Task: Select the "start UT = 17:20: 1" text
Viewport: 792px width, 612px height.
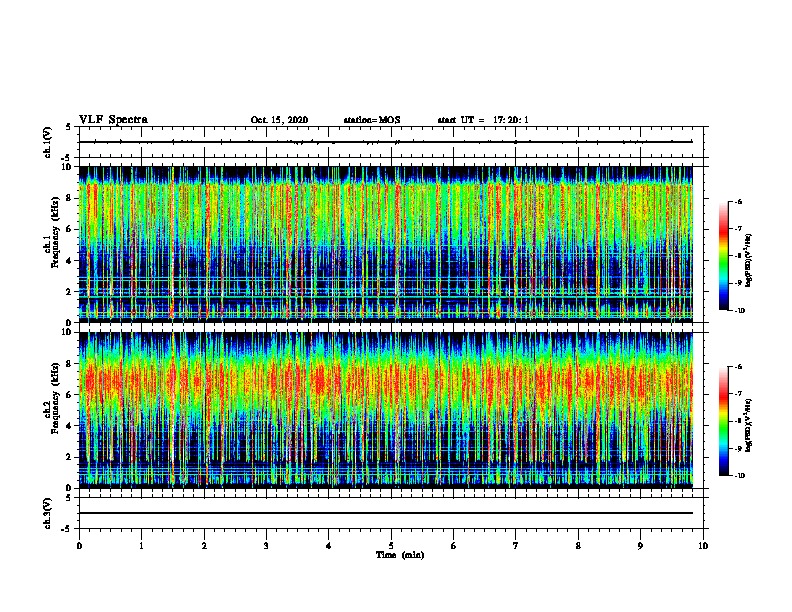Action: point(483,120)
